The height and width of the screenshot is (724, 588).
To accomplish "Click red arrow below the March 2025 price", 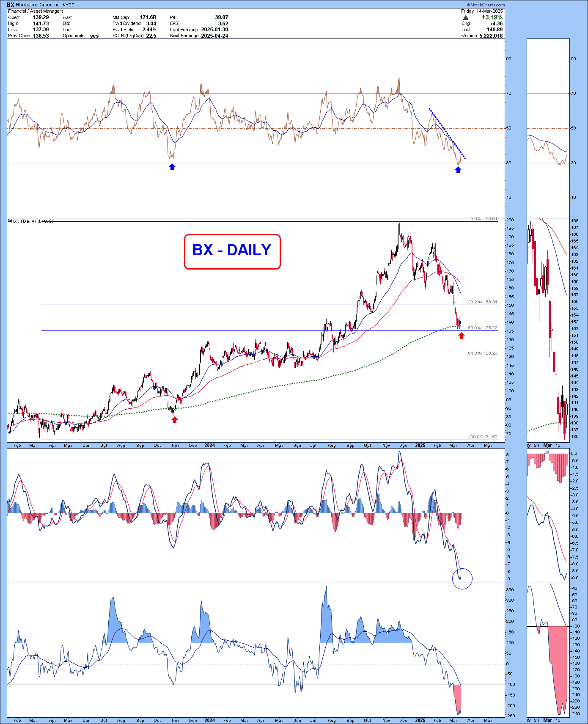I will [462, 336].
